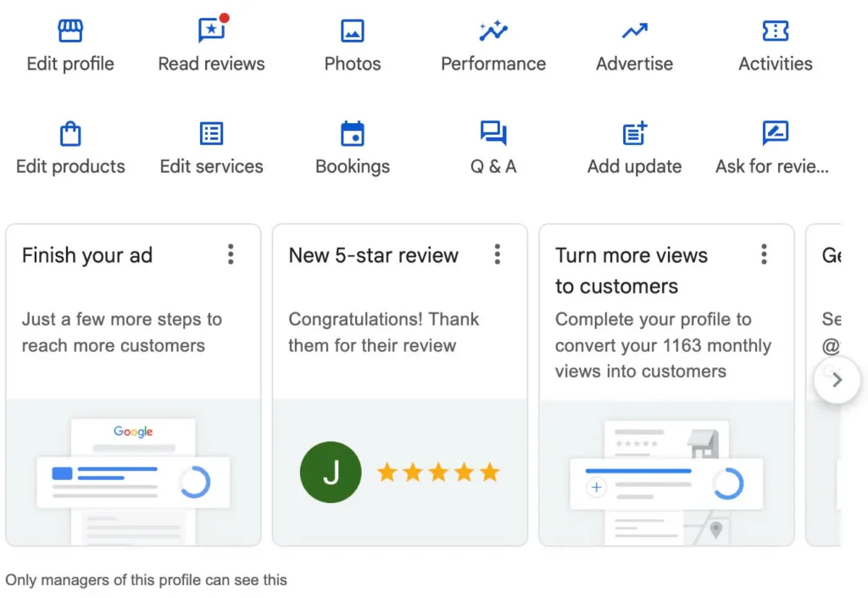Open the Bookings calendar icon

pos(353,133)
